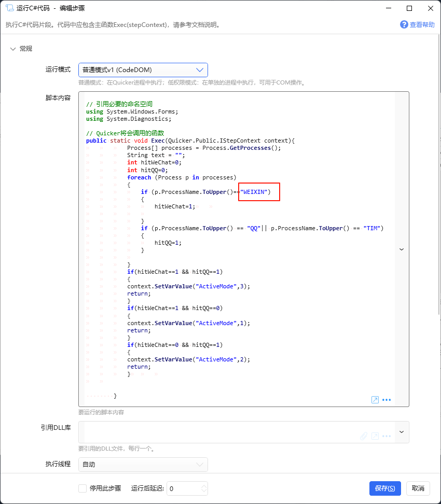The height and width of the screenshot is (504, 441).
Task: Click the comment // Quicker将会调用的函数
Action: (x=125, y=133)
